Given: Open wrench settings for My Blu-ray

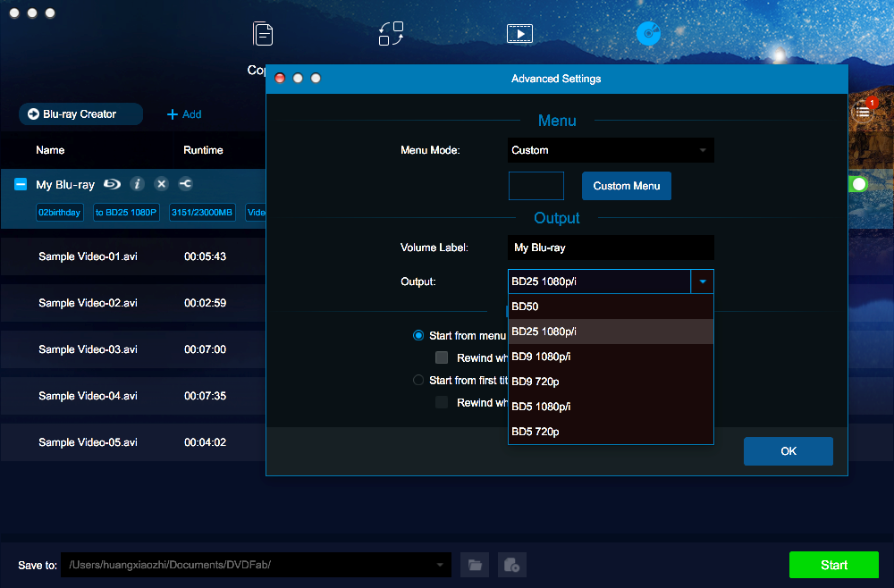Looking at the screenshot, I should (185, 184).
